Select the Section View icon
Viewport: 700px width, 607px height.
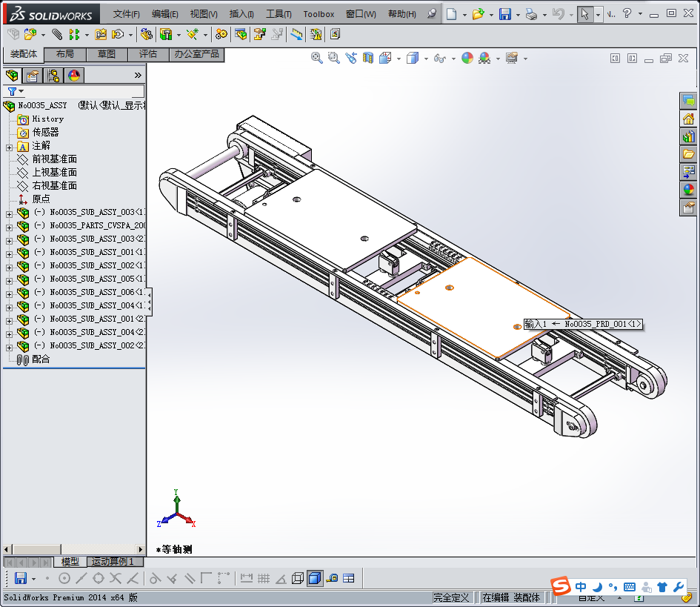pos(368,58)
